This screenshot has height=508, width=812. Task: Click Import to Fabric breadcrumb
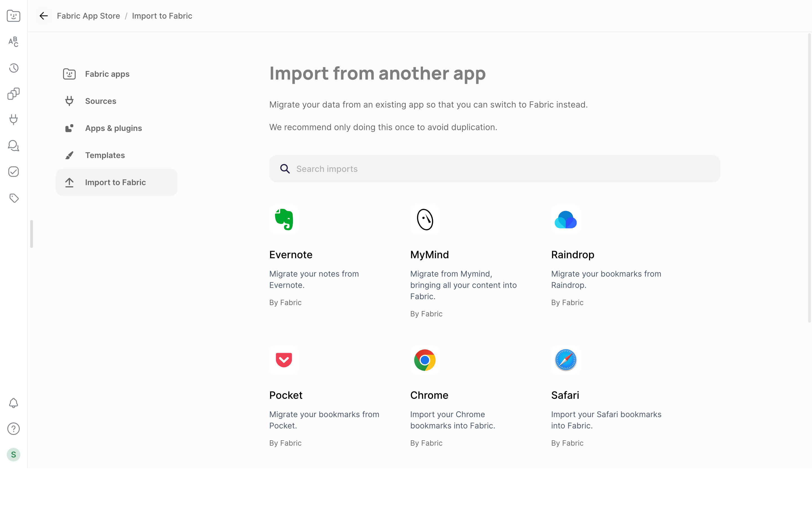point(162,16)
